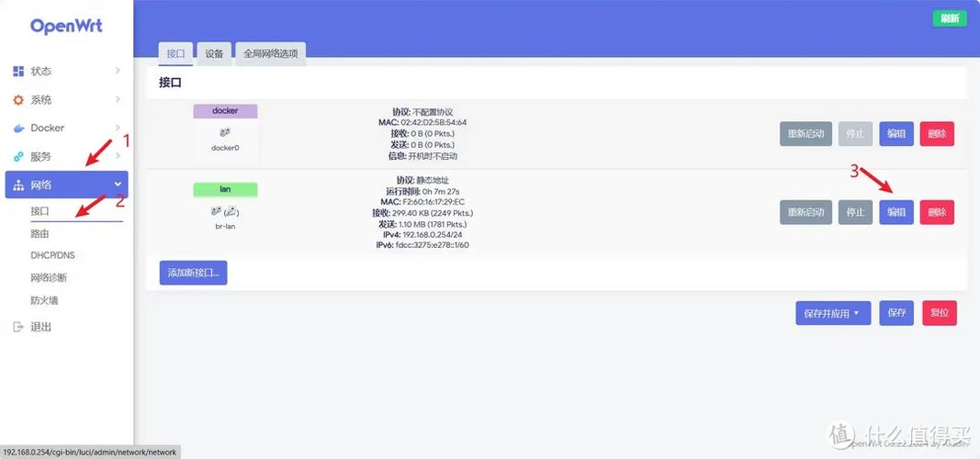Screen dimensions: 980x459
Task: Click the green lan interface label
Action: coord(225,189)
